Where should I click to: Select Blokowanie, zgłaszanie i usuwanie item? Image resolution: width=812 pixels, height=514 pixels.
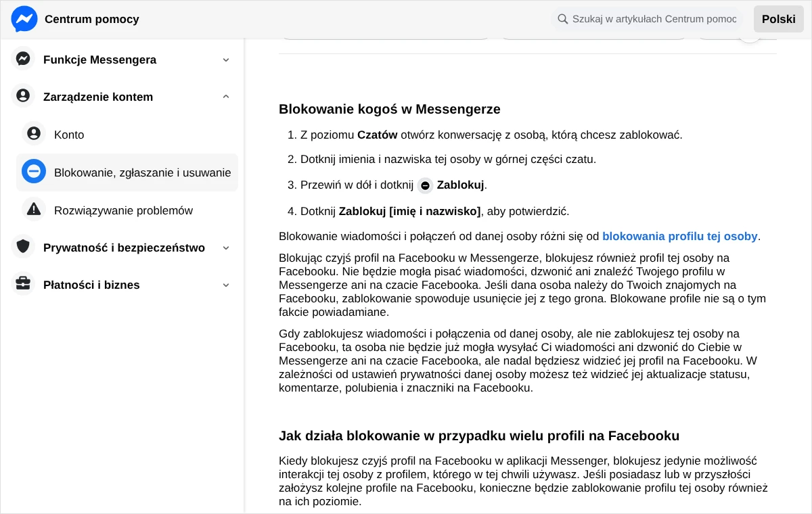tap(127, 172)
